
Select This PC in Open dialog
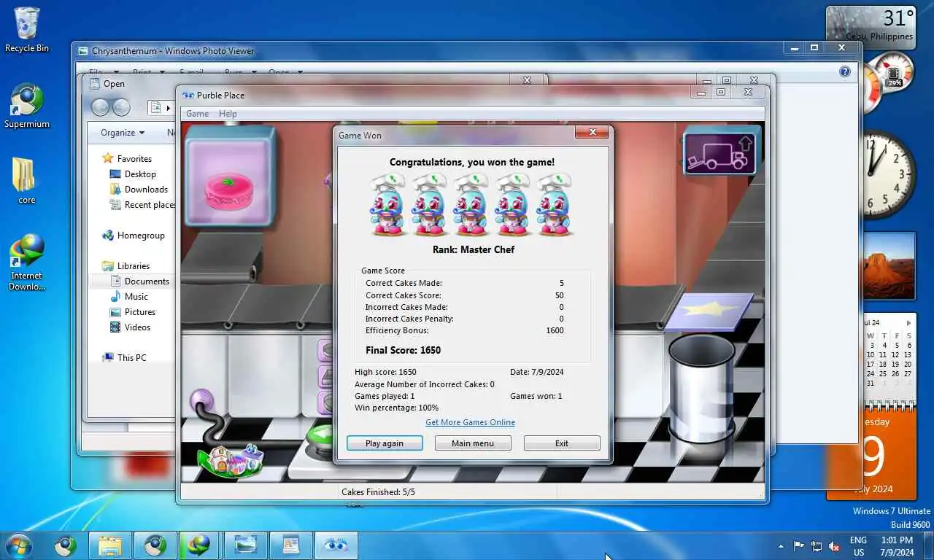[x=131, y=358]
